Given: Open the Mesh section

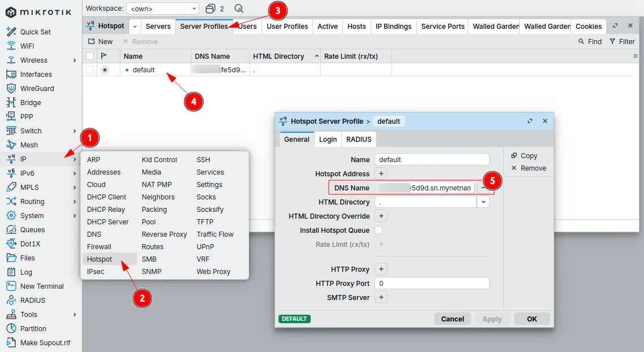Looking at the screenshot, I should tap(29, 145).
